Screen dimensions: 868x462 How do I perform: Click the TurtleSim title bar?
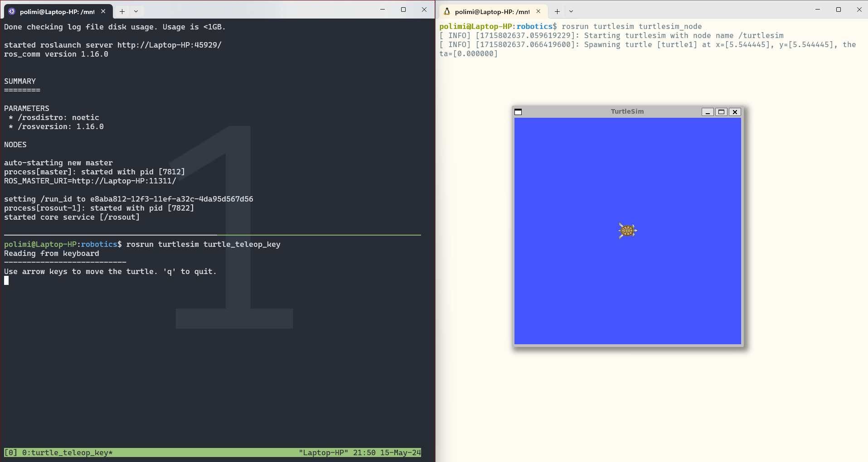click(627, 111)
